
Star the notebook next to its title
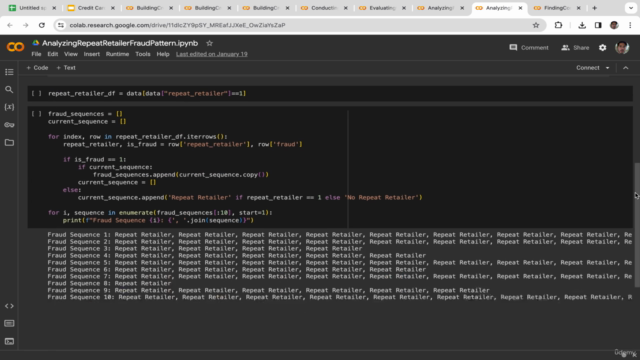point(209,43)
